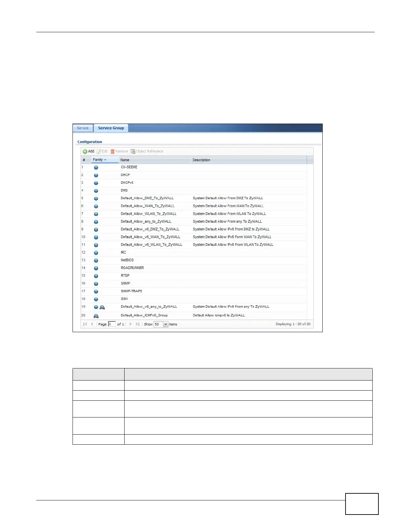411x532 pixels.
Task: Click the family icon in ROADRUNNER row
Action: point(96,268)
